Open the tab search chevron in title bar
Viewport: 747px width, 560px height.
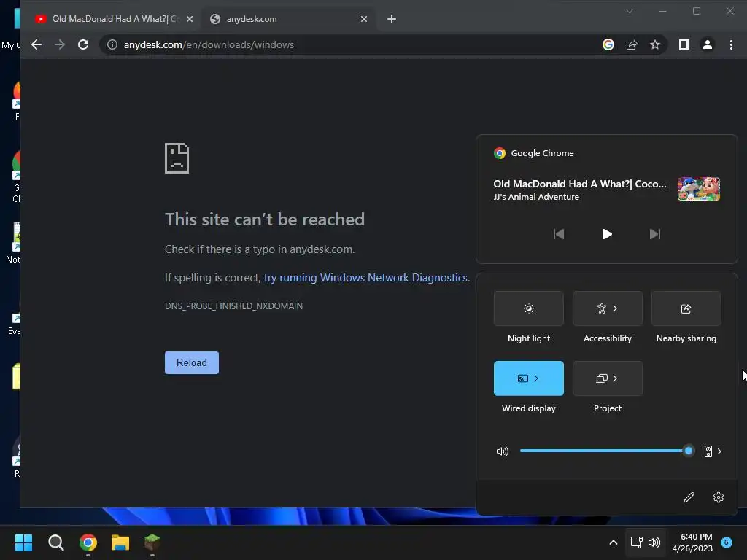tap(630, 11)
